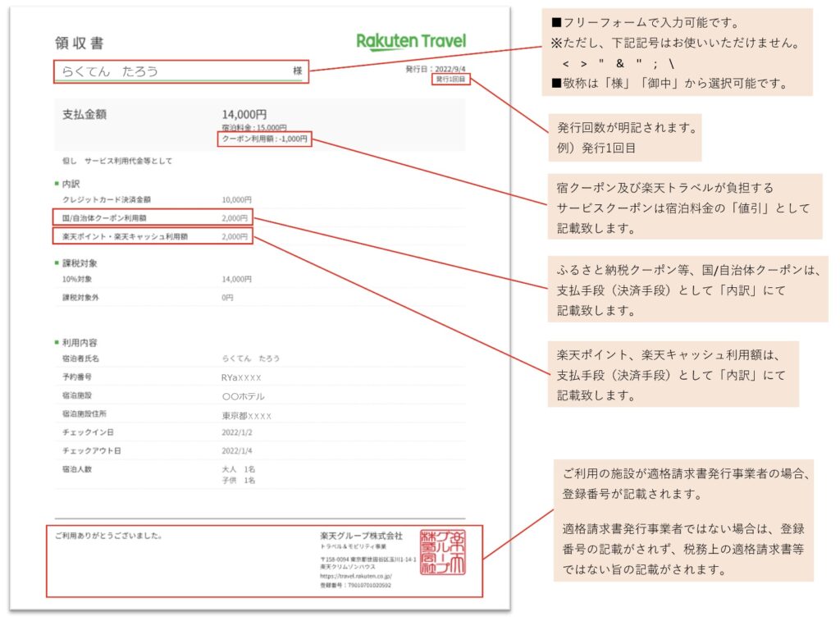
Task: Click the 楽天ポイント、楽天キャッシュ explanation note
Action: 673,374
